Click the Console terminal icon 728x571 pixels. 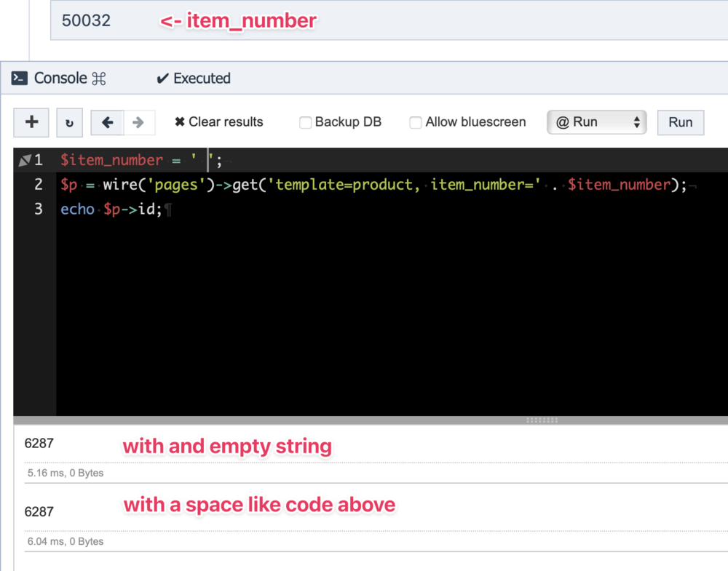point(20,79)
